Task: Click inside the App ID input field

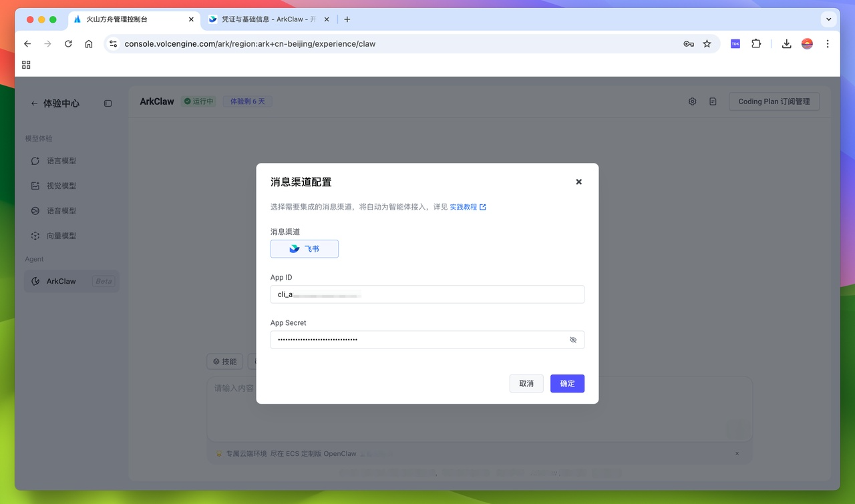Action: click(427, 294)
